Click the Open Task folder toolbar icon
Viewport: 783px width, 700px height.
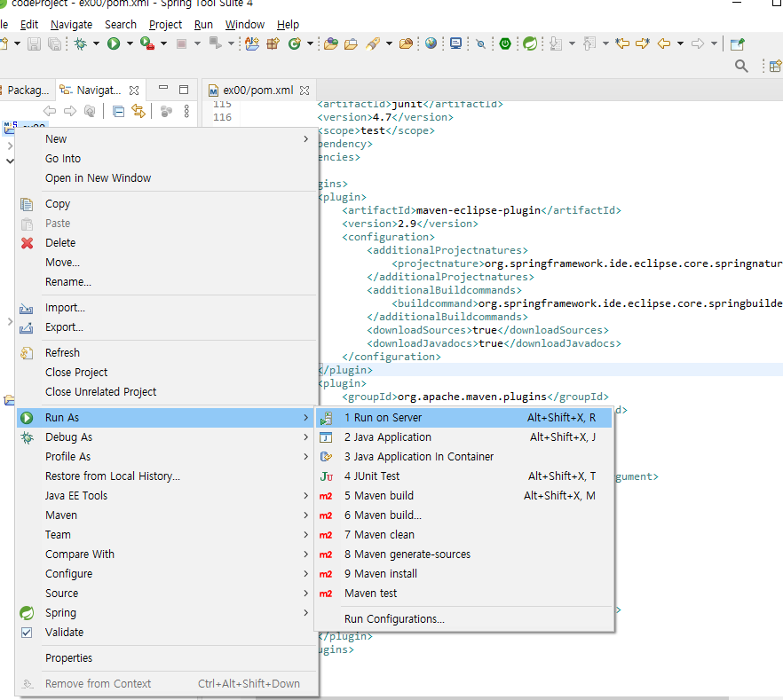[351, 43]
